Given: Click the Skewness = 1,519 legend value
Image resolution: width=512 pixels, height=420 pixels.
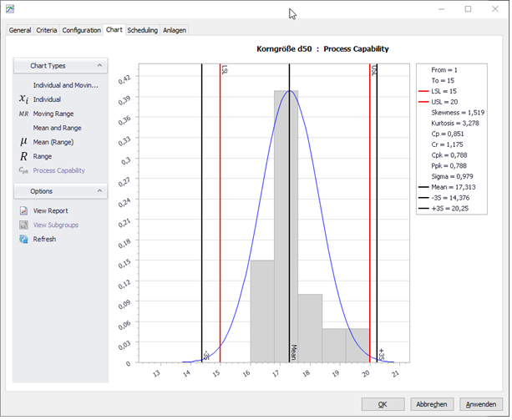Looking at the screenshot, I should pos(458,113).
